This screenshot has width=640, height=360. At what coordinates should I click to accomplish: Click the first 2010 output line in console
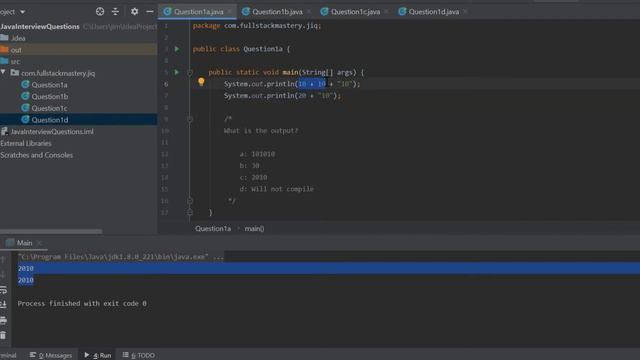tap(26, 268)
